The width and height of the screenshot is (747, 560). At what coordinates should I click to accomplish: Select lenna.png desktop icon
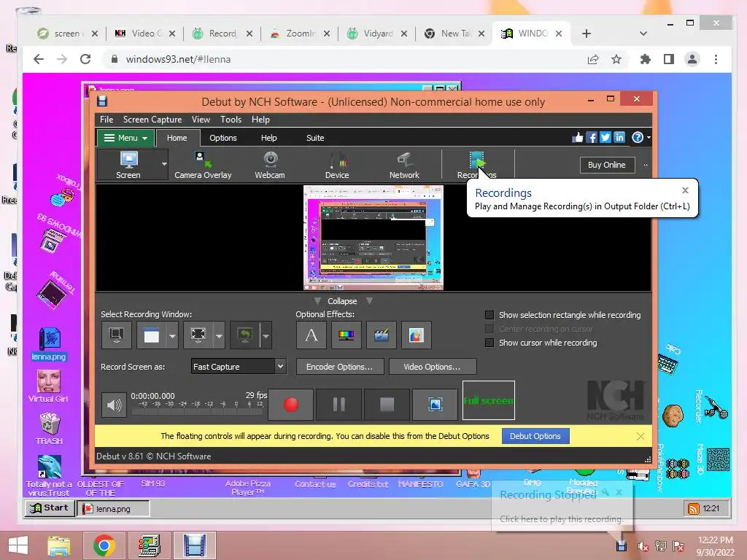pos(49,344)
